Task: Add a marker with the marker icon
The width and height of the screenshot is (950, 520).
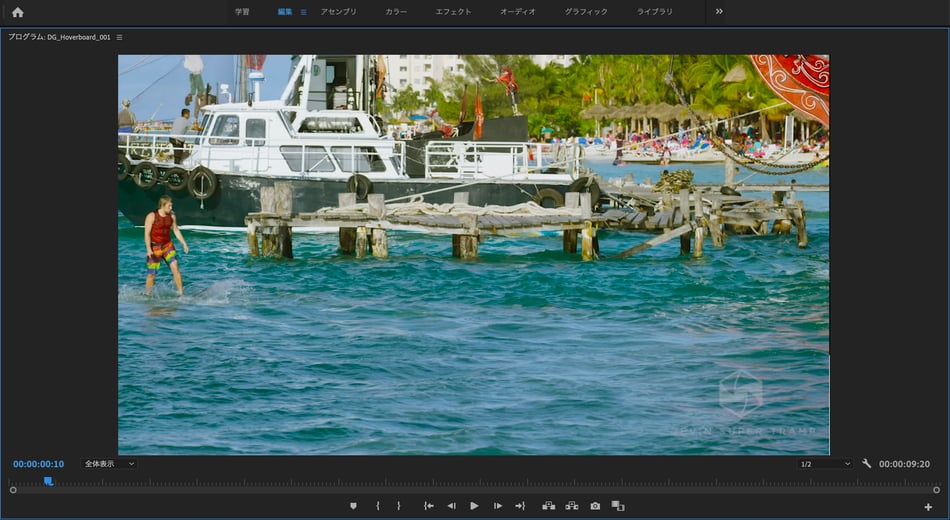Action: 353,506
